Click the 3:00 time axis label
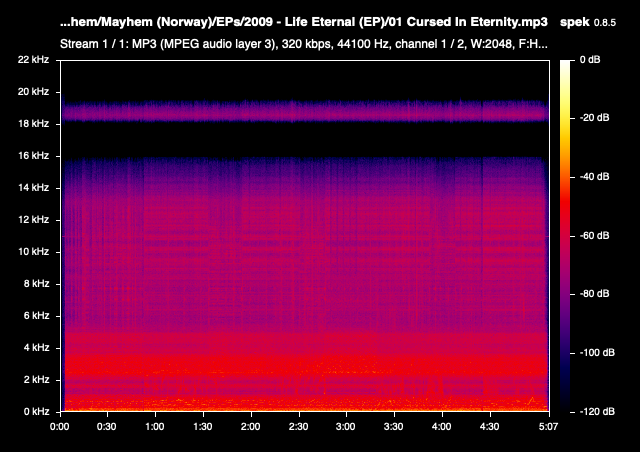 tap(345, 427)
